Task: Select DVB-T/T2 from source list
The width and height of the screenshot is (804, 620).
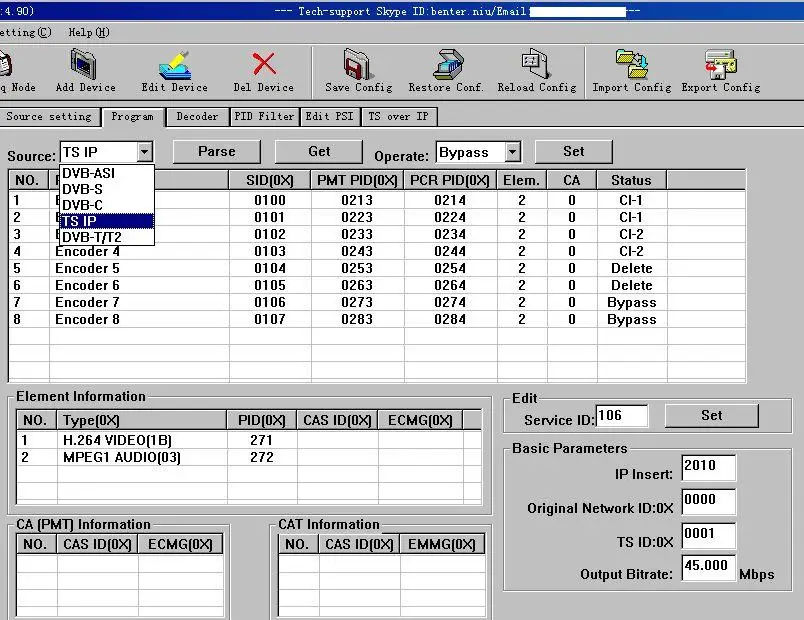Action: pos(95,237)
